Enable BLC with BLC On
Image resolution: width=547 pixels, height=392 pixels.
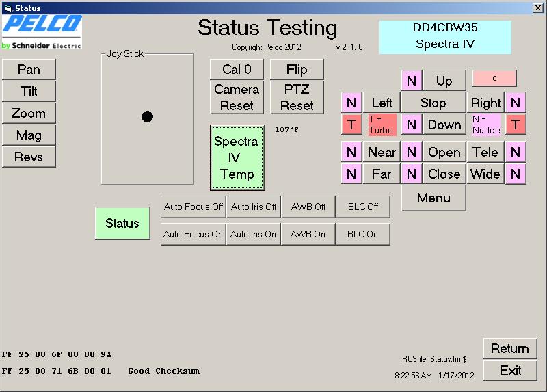click(363, 234)
